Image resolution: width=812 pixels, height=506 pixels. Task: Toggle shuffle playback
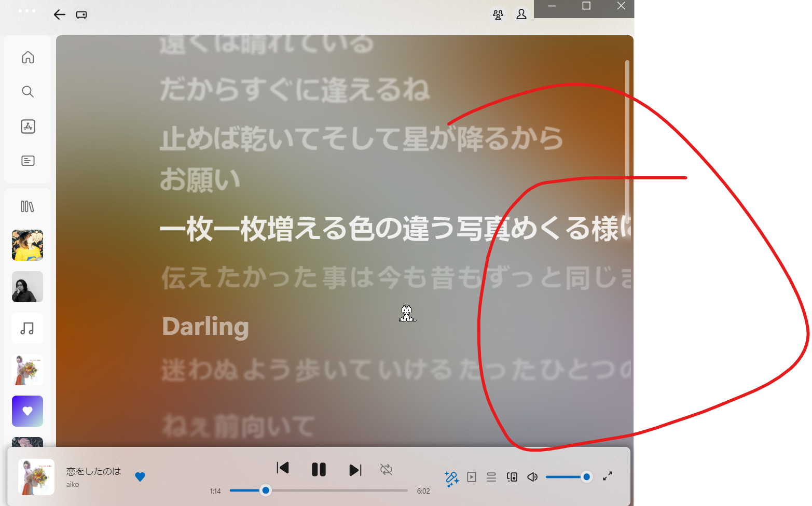[387, 469]
